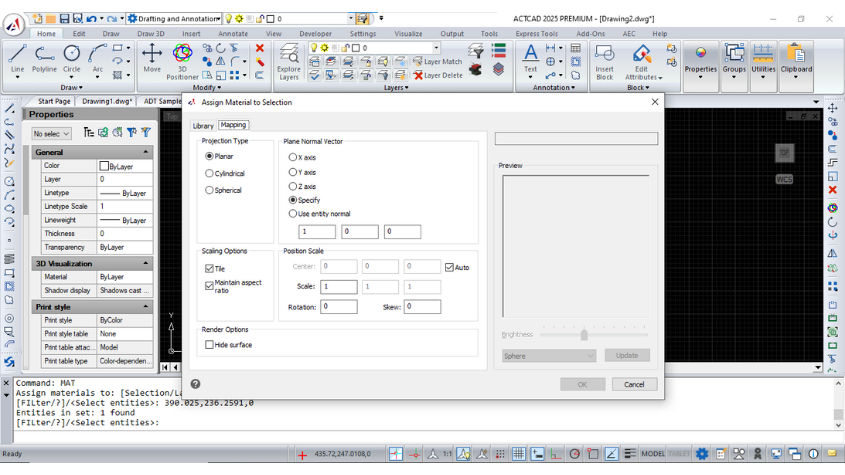Image resolution: width=845 pixels, height=475 pixels.
Task: Toggle Maintain aspect ratio checkbox
Action: click(x=209, y=286)
